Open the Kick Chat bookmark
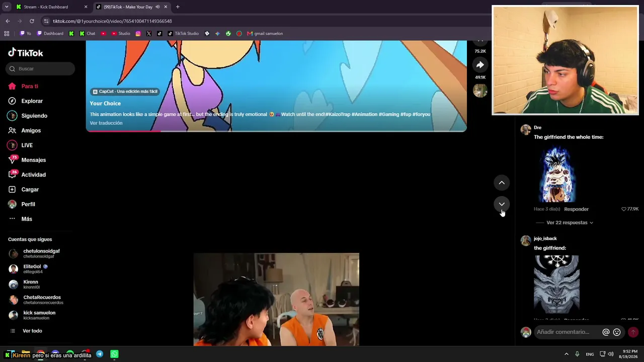This screenshot has width=644, height=362. pos(88,34)
